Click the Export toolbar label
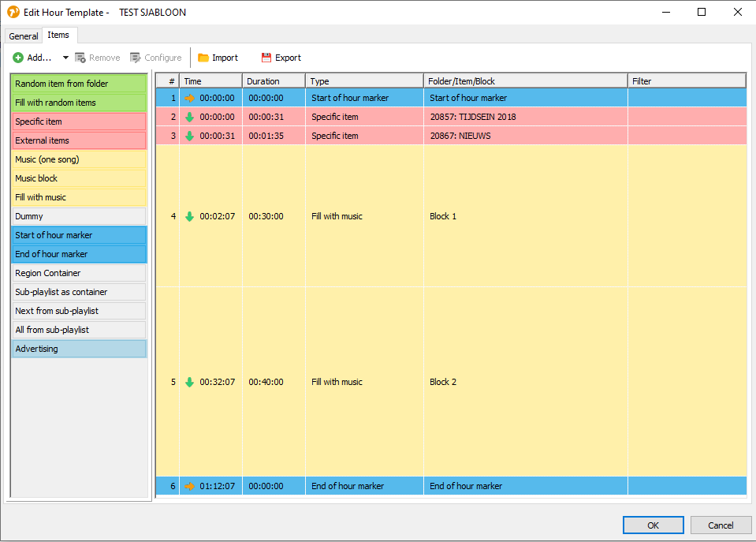This screenshot has width=756, height=542. click(x=289, y=58)
